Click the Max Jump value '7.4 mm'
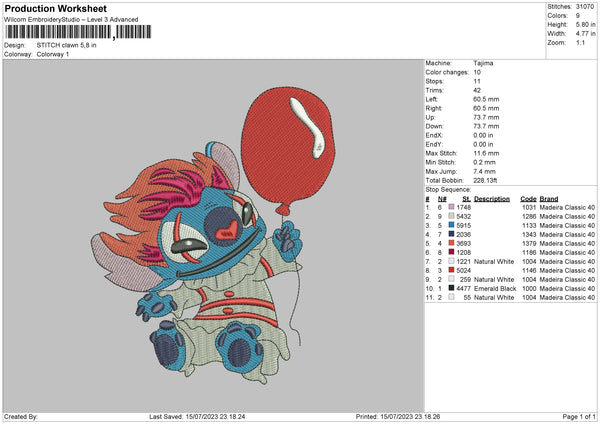Viewport: 600px width, 424px height. coord(484,171)
